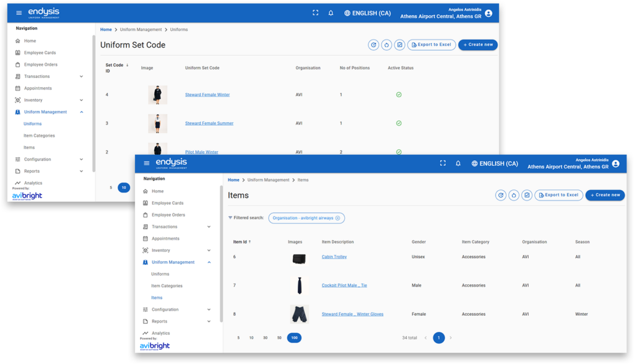634x364 pixels.
Task: Open ENGLISH (CA) language selector in Items window
Action: pos(495,163)
